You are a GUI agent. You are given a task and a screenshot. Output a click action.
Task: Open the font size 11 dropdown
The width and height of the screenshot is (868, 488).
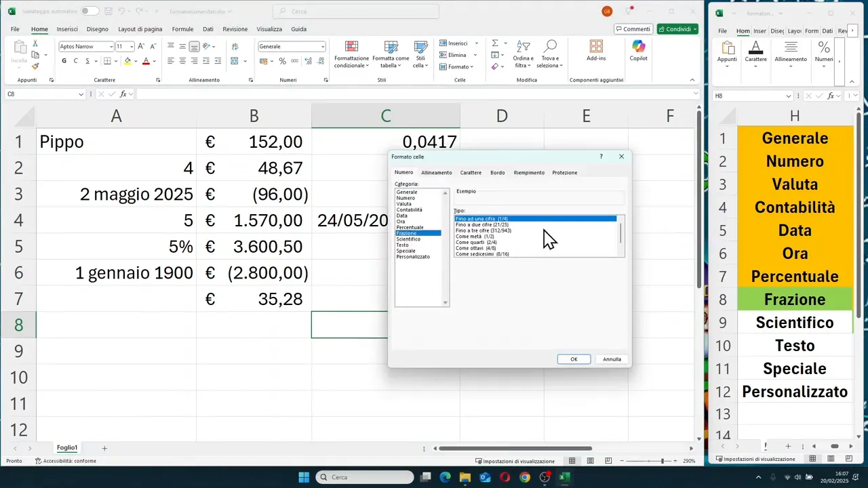pos(131,47)
